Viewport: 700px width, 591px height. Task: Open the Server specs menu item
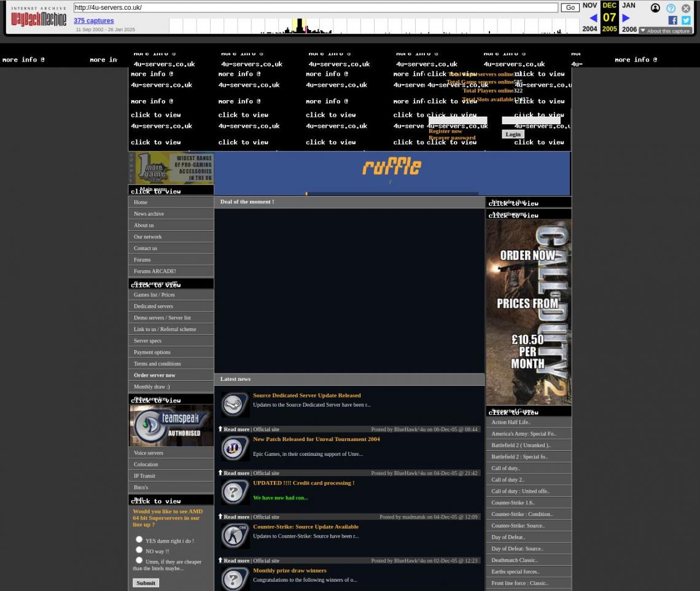tap(171, 341)
